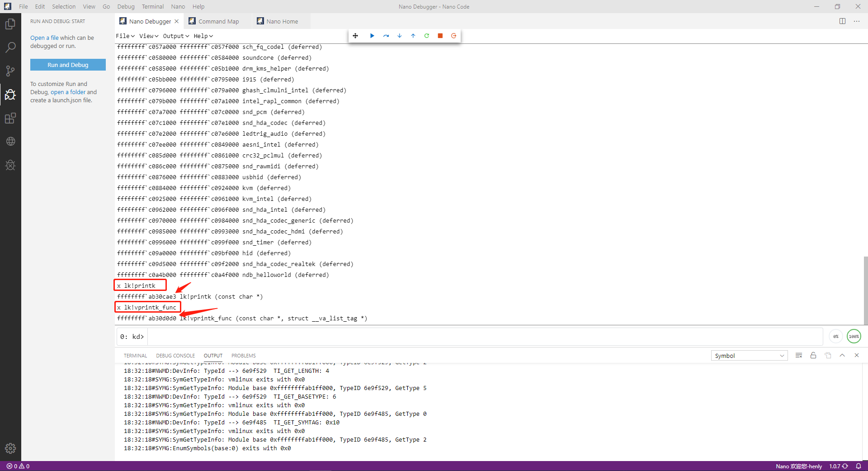Step over using the curved arrow icon
This screenshot has height=471, width=868.
point(386,36)
